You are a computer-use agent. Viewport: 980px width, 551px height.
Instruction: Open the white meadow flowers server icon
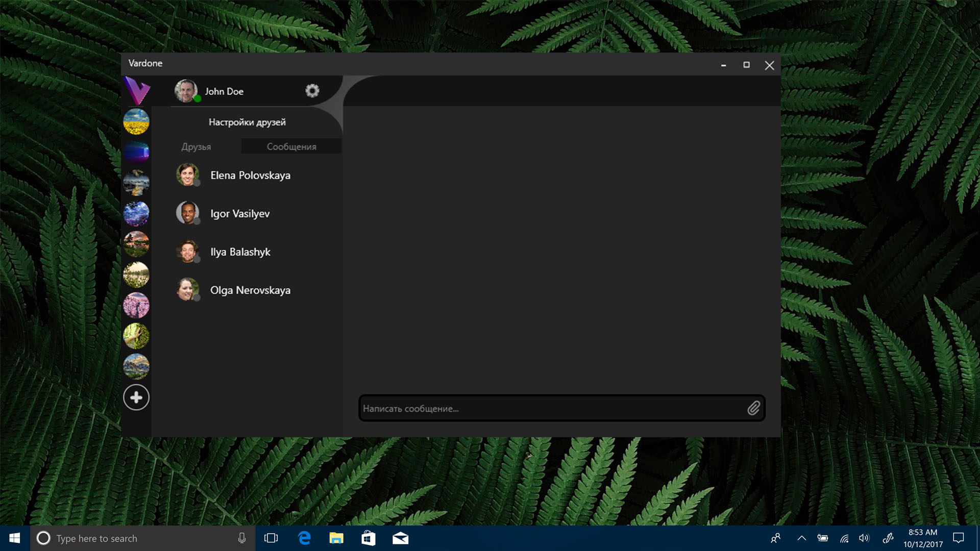pos(136,274)
